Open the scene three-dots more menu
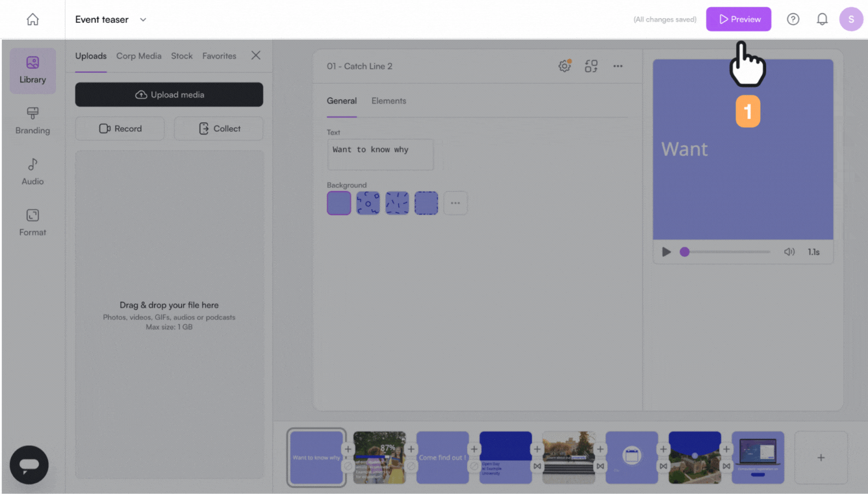 point(618,66)
